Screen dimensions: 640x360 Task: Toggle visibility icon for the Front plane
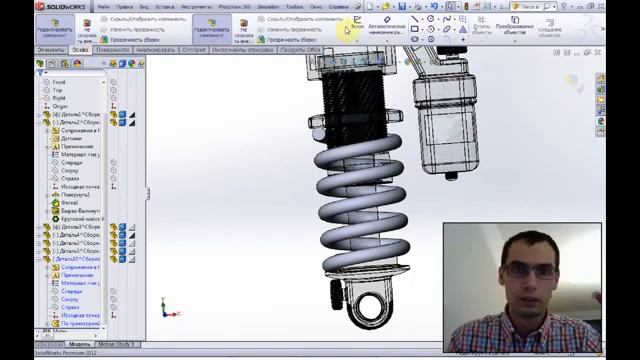(113, 82)
